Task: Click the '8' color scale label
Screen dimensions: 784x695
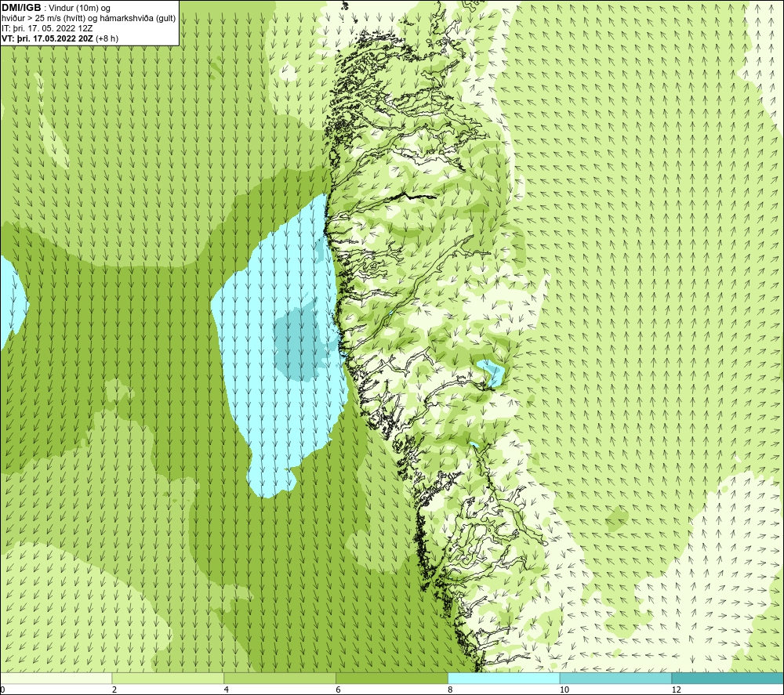Action: coord(451,690)
